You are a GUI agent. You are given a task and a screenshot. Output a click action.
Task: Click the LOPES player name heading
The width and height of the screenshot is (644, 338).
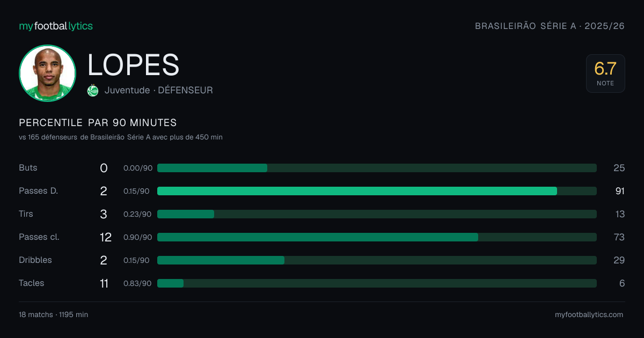pos(133,65)
